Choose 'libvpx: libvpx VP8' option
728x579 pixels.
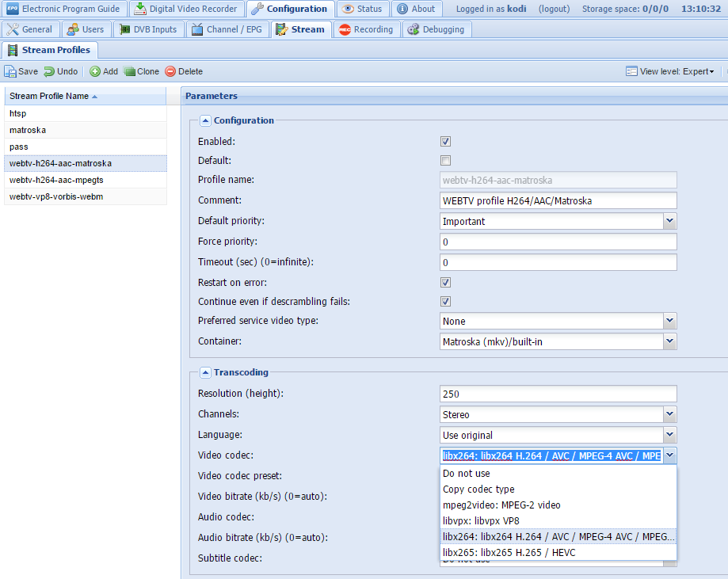click(558, 520)
